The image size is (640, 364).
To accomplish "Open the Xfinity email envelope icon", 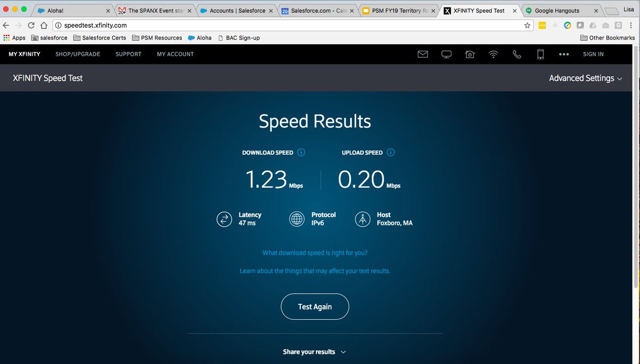I will click(x=423, y=54).
